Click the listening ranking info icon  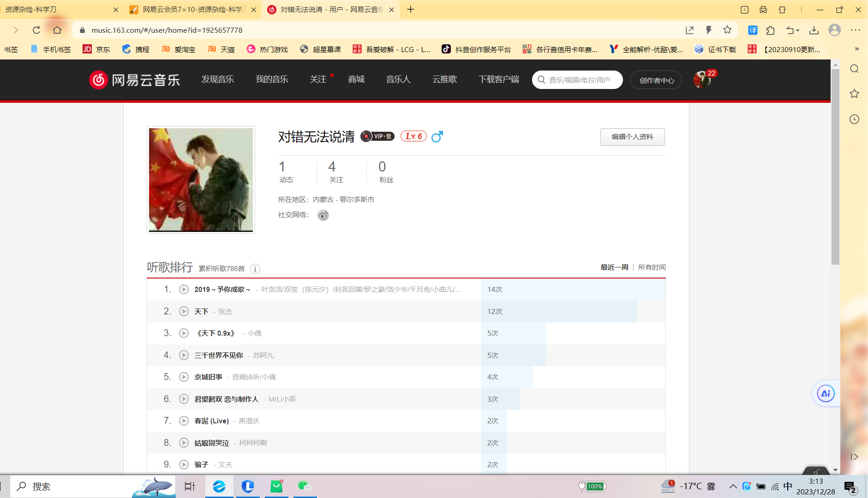[255, 269]
